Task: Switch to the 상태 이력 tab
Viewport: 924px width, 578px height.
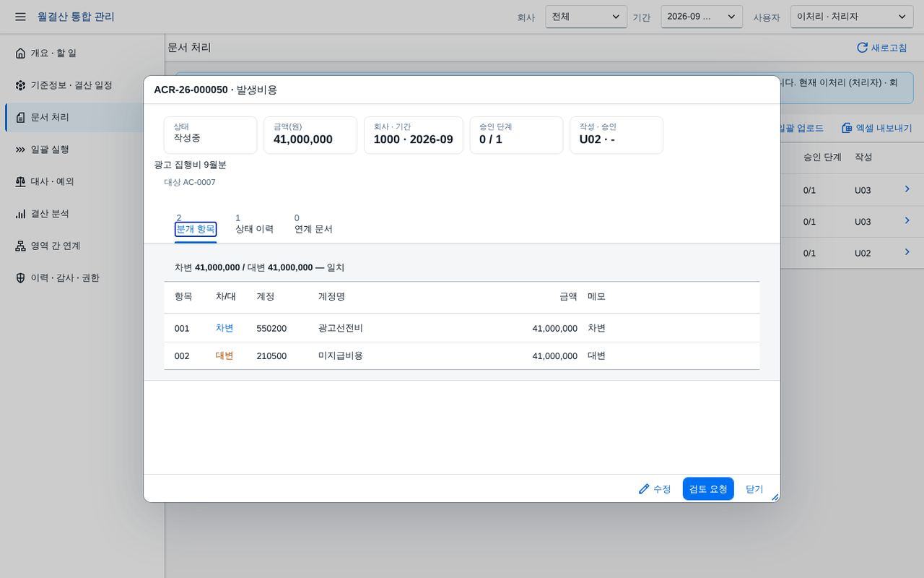Action: point(254,225)
